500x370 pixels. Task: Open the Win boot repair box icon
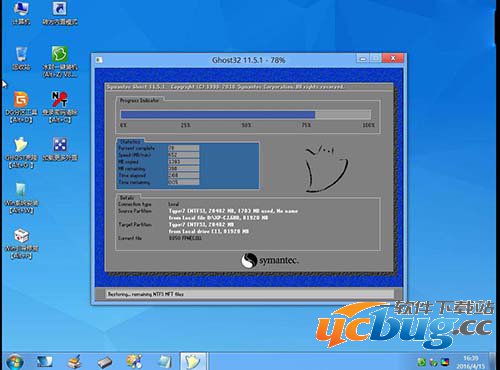(21, 243)
